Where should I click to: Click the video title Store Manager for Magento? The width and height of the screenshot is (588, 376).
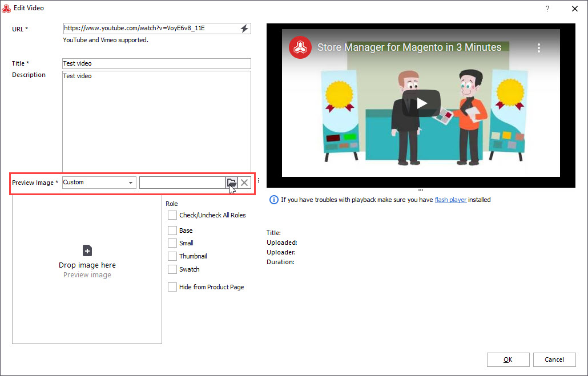pos(409,47)
